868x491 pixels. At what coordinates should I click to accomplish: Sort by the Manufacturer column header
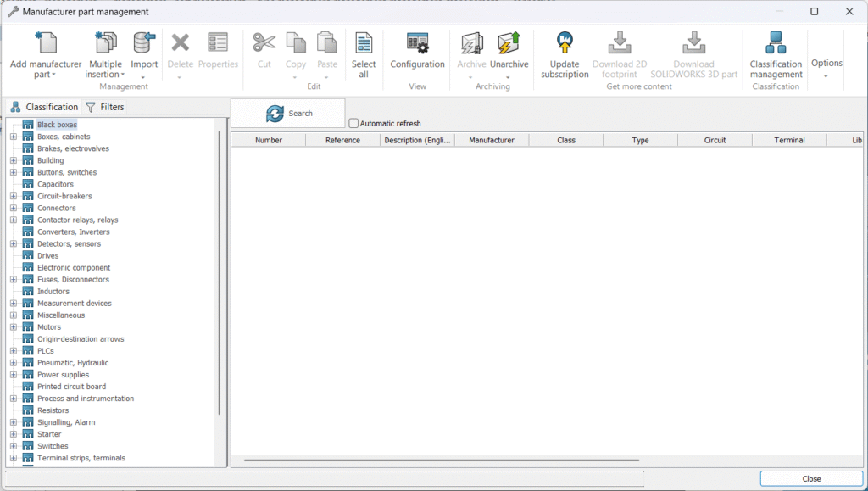[492, 140]
